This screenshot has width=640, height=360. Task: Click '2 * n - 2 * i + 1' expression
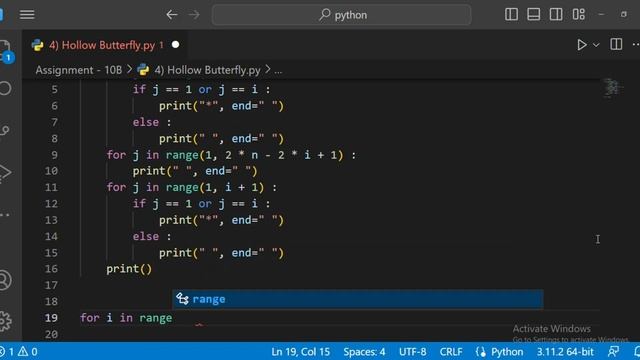(281, 155)
